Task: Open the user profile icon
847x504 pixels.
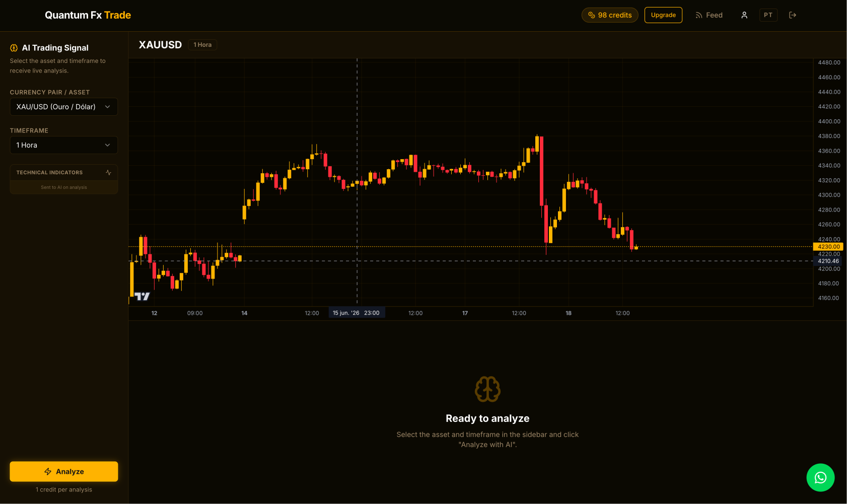Action: click(x=744, y=15)
